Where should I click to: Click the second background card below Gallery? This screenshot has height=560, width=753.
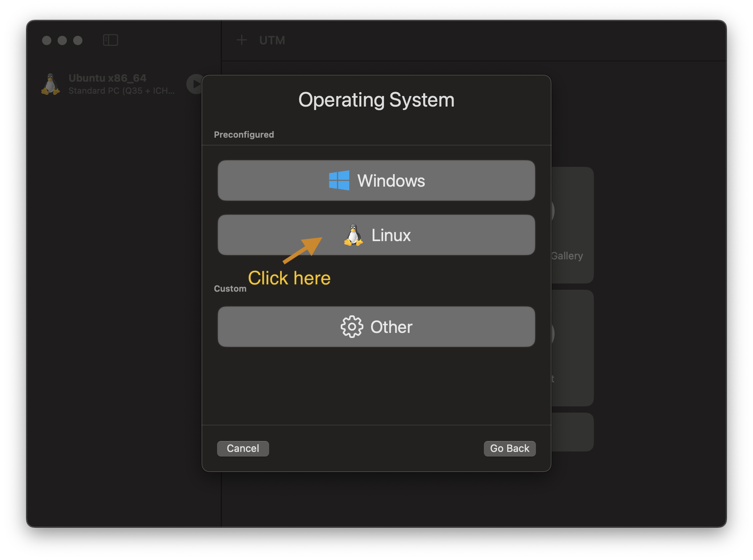572,348
